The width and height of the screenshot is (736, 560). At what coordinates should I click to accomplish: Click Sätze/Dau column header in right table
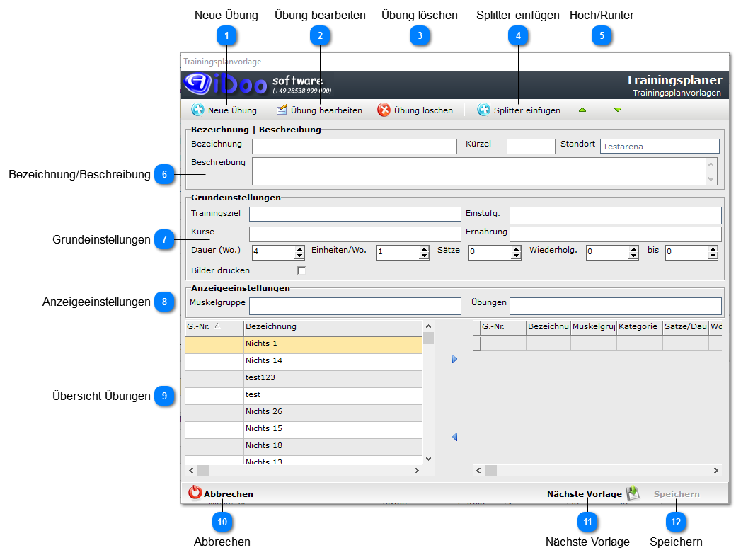pos(685,326)
